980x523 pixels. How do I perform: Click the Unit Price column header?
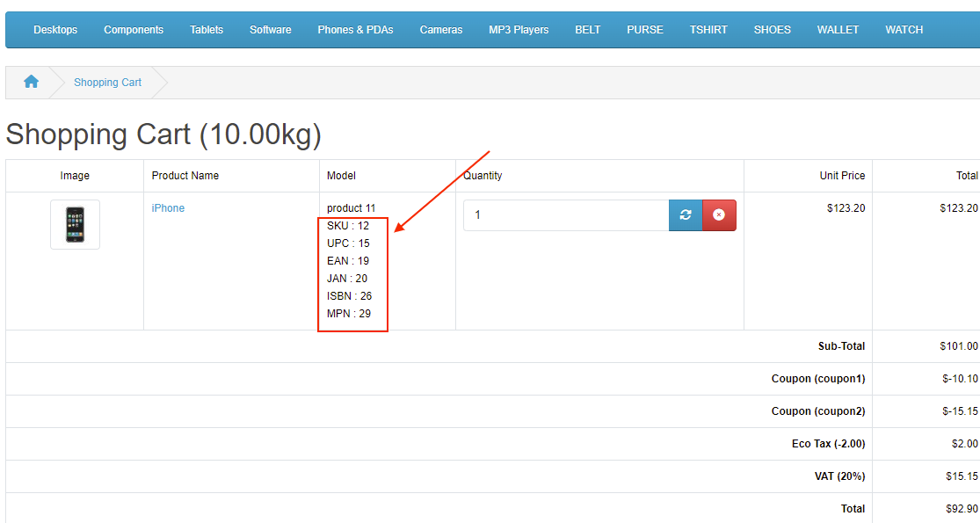(x=842, y=176)
